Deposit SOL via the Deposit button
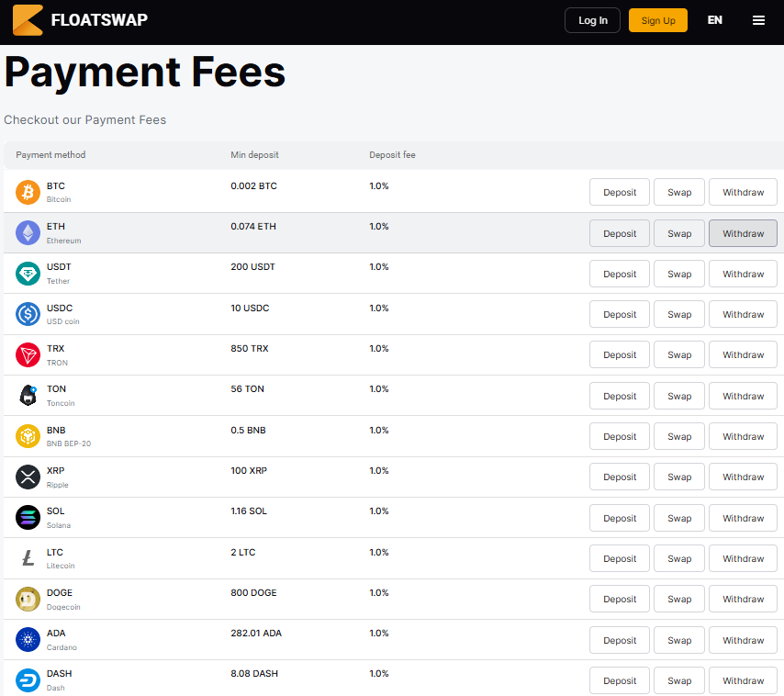 coord(620,519)
